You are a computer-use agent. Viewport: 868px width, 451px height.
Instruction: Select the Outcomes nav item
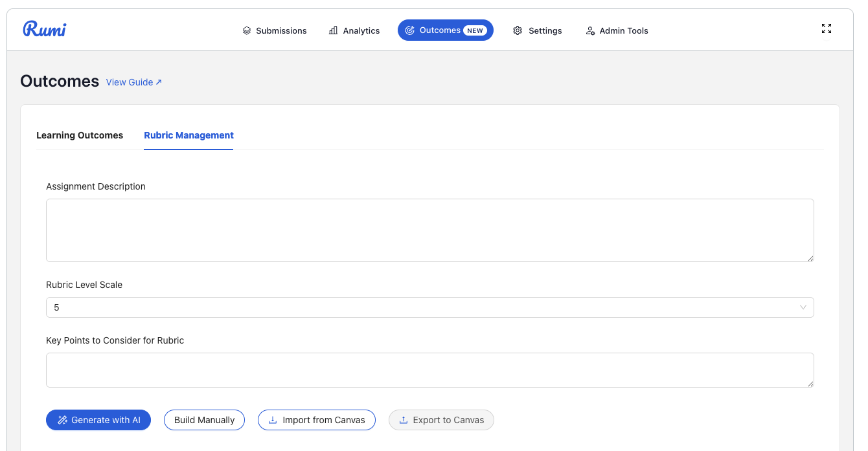point(446,30)
